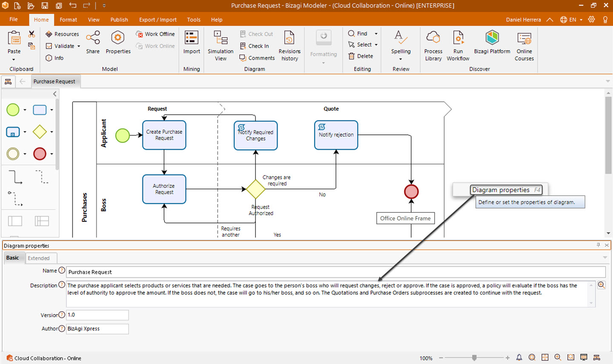This screenshot has height=364, width=613.
Task: Open the settings gear in header
Action: point(591,19)
